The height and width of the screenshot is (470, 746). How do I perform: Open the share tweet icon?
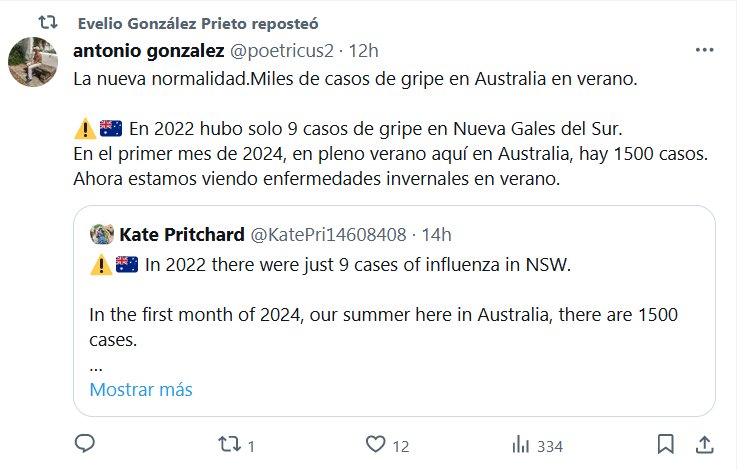click(x=703, y=443)
